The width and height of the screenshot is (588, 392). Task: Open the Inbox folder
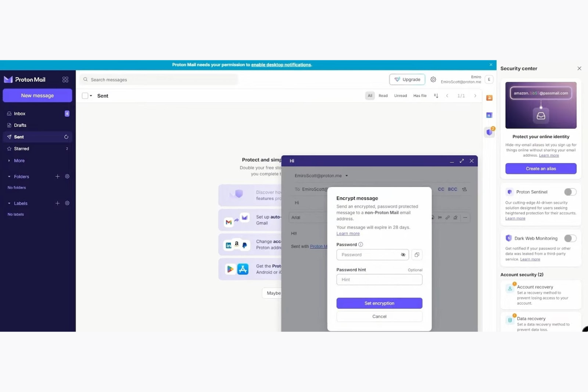(37, 114)
